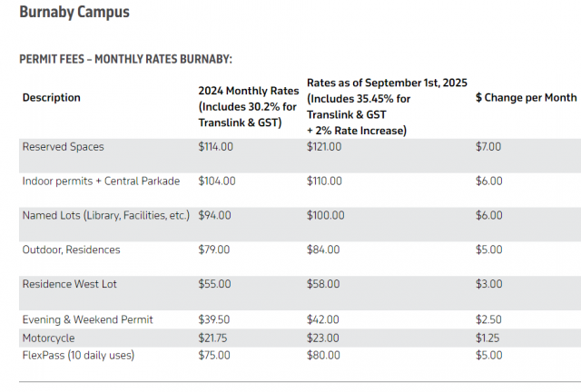
Task: Click the $39.50 Evening & Weekend 2024 rate
Action: point(214,319)
